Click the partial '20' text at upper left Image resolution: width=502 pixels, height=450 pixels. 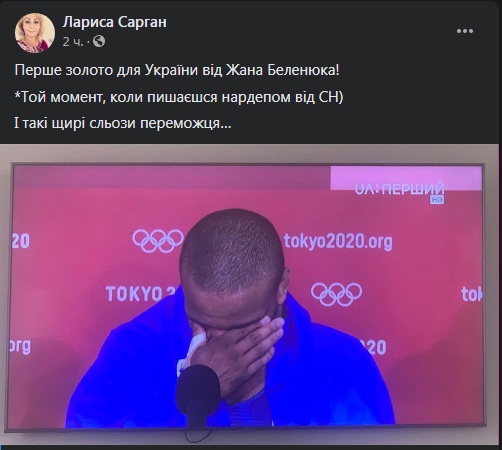click(x=21, y=241)
